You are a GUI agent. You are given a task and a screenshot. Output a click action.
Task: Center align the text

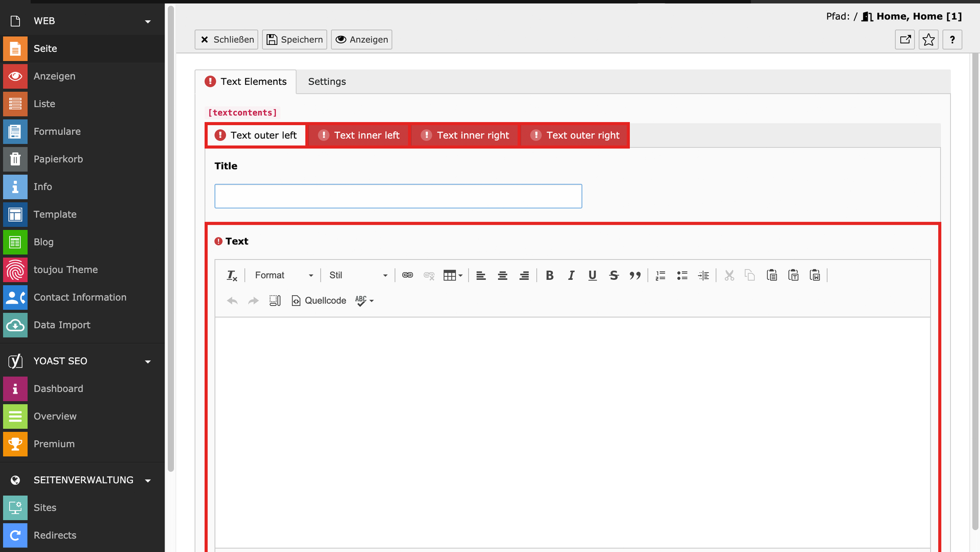(502, 276)
